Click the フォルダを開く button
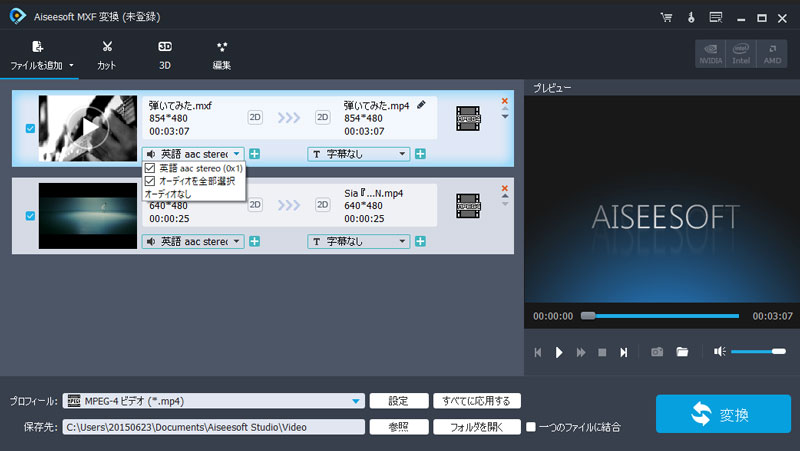The height and width of the screenshot is (451, 800). pyautogui.click(x=477, y=427)
